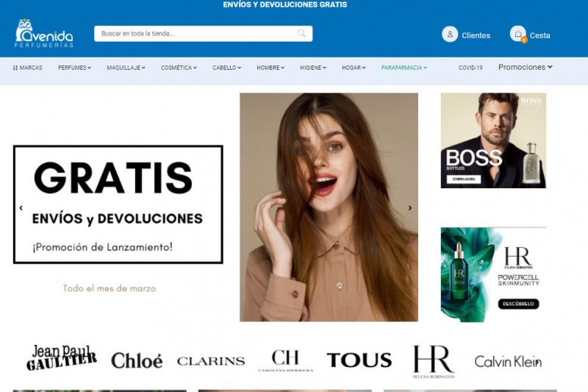The height and width of the screenshot is (392, 588).
Task: Open the MARCAS menu item
Action: coord(27,68)
